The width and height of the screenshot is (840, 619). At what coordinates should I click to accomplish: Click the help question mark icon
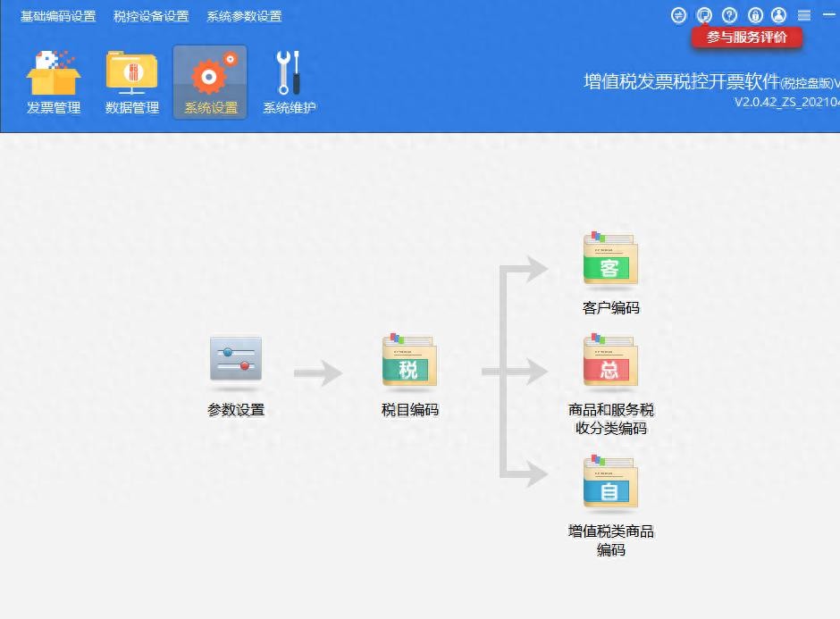tap(730, 15)
